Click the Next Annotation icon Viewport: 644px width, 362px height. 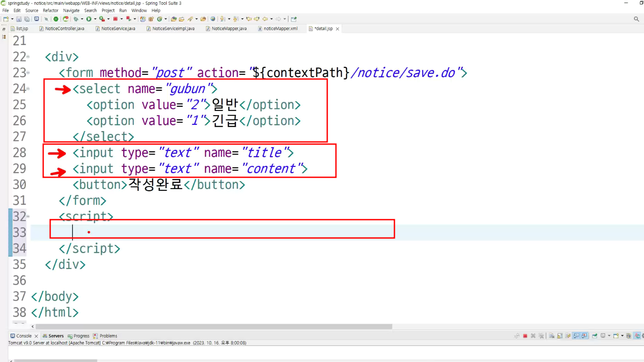click(x=223, y=19)
